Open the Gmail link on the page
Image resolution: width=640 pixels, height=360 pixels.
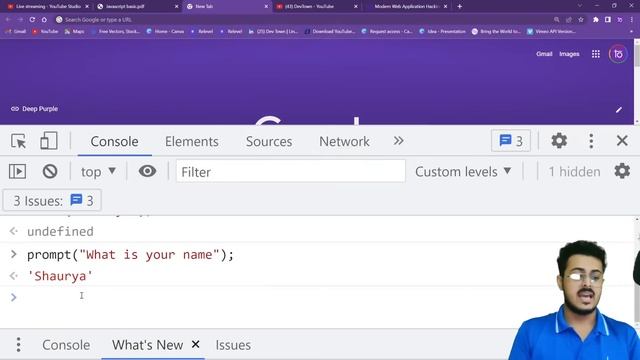(544, 54)
